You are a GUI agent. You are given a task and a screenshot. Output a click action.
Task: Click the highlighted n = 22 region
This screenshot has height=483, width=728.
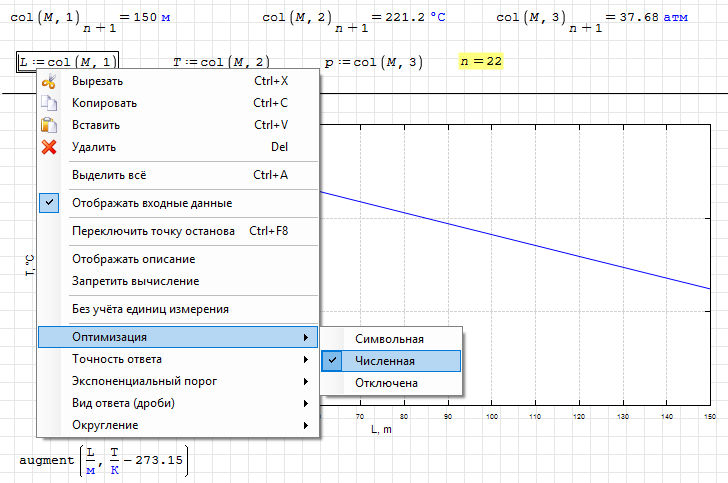480,62
